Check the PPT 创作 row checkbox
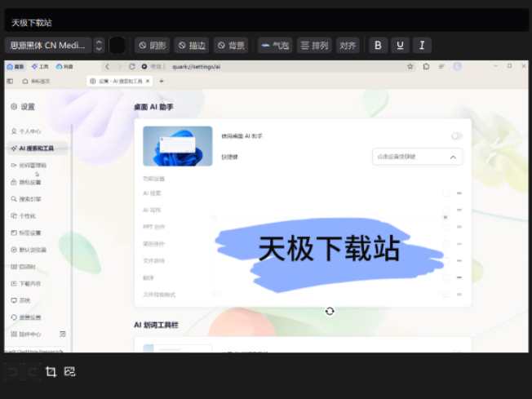The width and height of the screenshot is (532, 399). pos(446,227)
